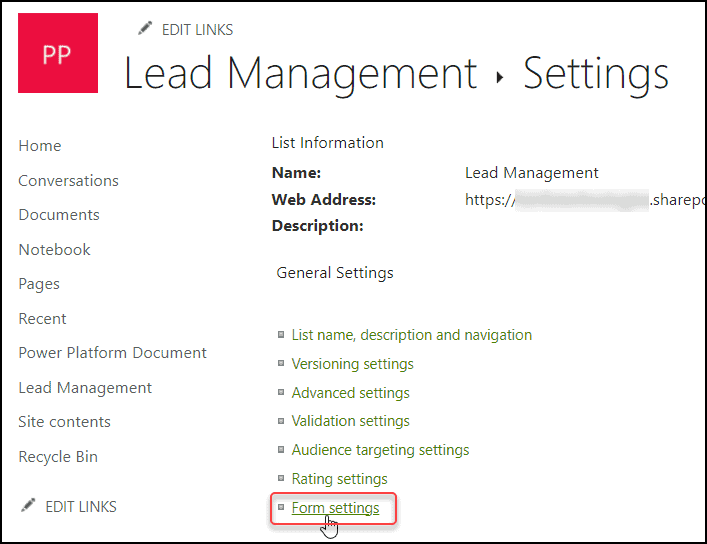Open Validation settings link

tap(350, 421)
